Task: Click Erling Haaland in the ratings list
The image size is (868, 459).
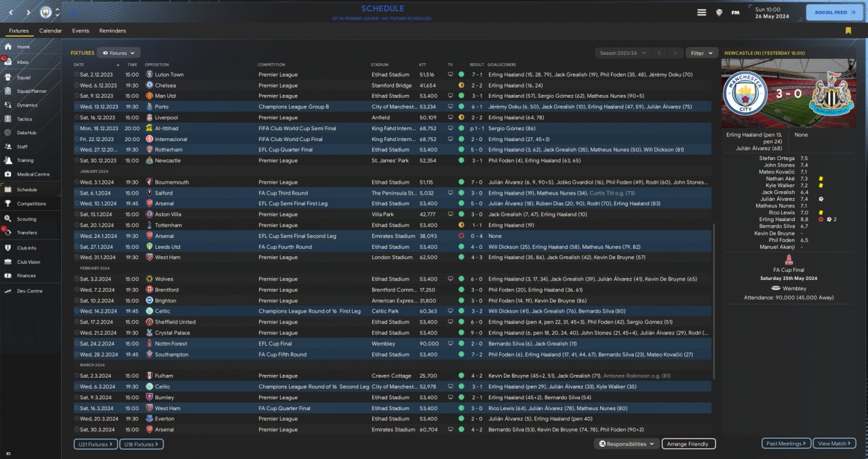Action: (x=777, y=219)
